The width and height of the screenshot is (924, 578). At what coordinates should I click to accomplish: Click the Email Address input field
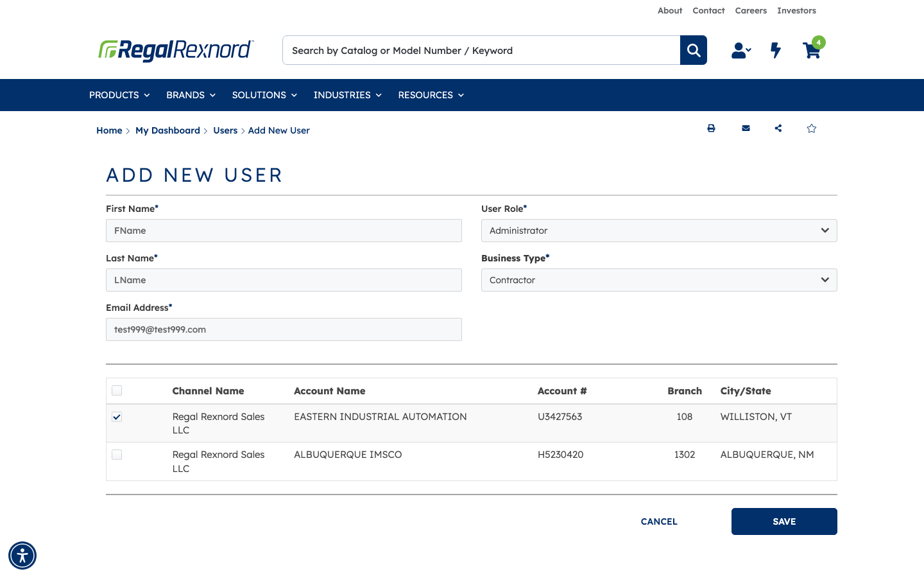click(x=284, y=329)
